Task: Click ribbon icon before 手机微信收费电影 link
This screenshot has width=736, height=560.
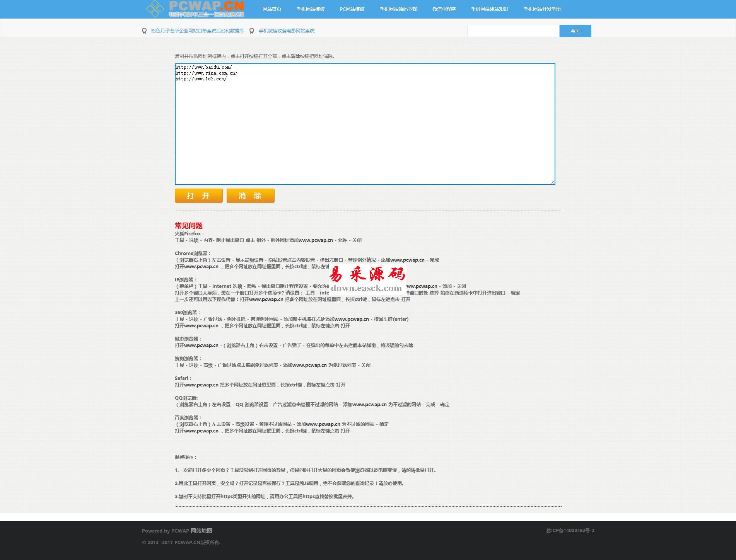Action: [x=252, y=31]
